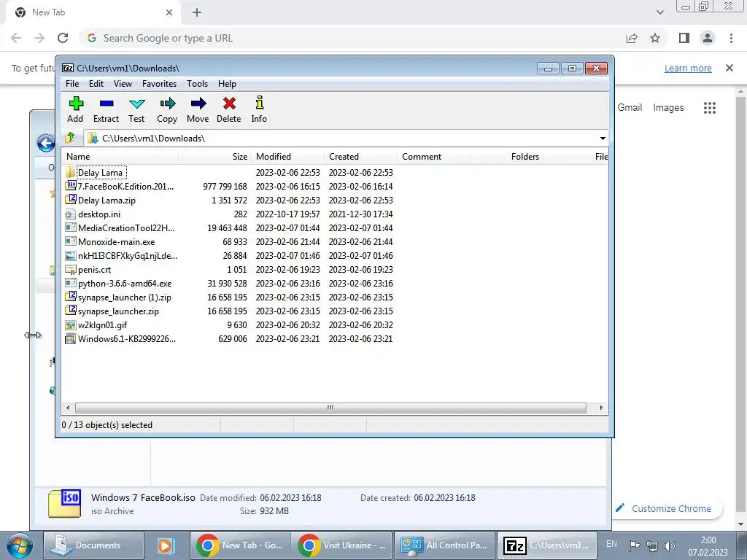Click the 7-Zip path input field
The width and height of the screenshot is (747, 560).
[x=343, y=139]
